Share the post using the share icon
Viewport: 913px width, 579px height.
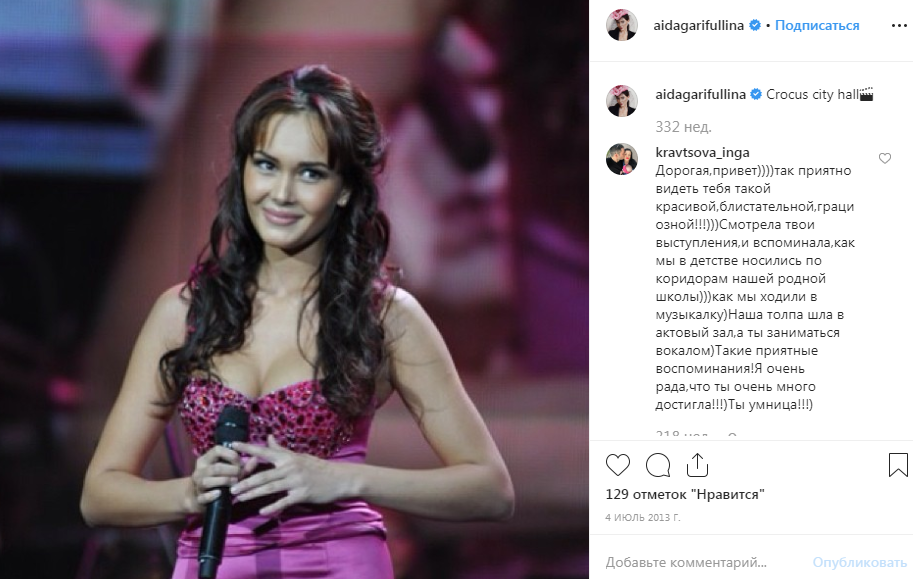coord(697,465)
